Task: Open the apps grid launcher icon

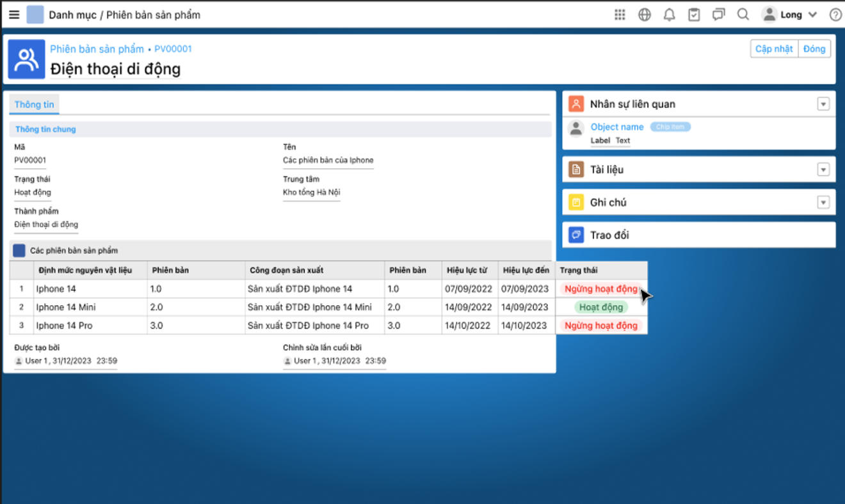Action: pyautogui.click(x=620, y=15)
